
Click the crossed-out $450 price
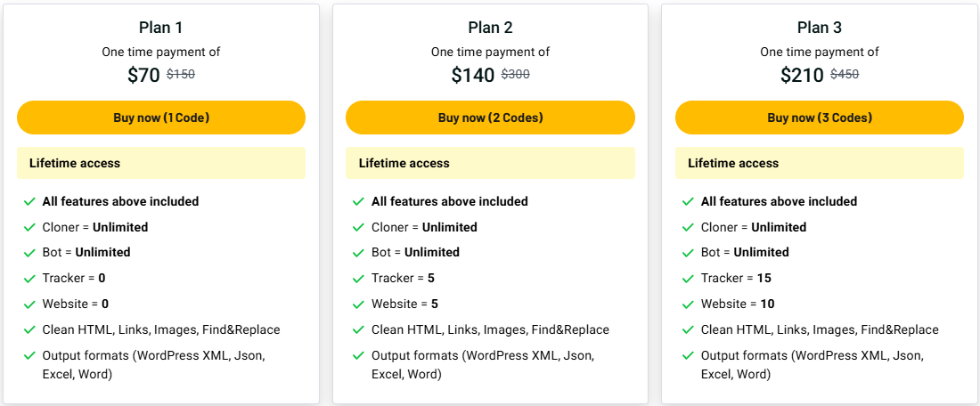click(845, 74)
